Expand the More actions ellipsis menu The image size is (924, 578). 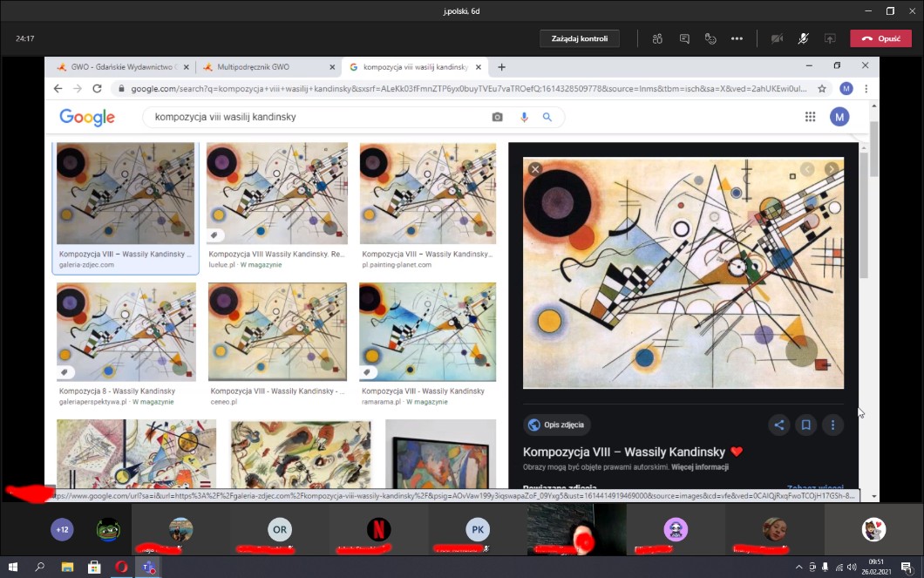(737, 38)
